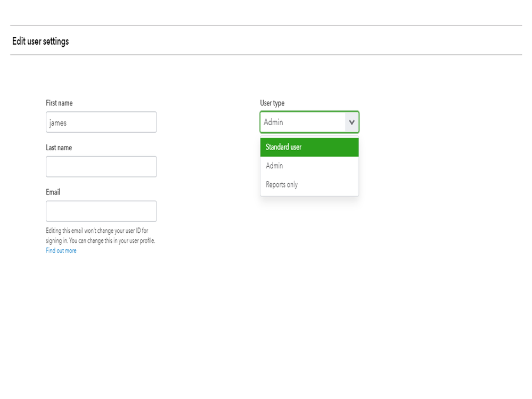Click the chevron icon on User type selector
Image resolution: width=532 pixels, height=399 pixels.
point(351,122)
